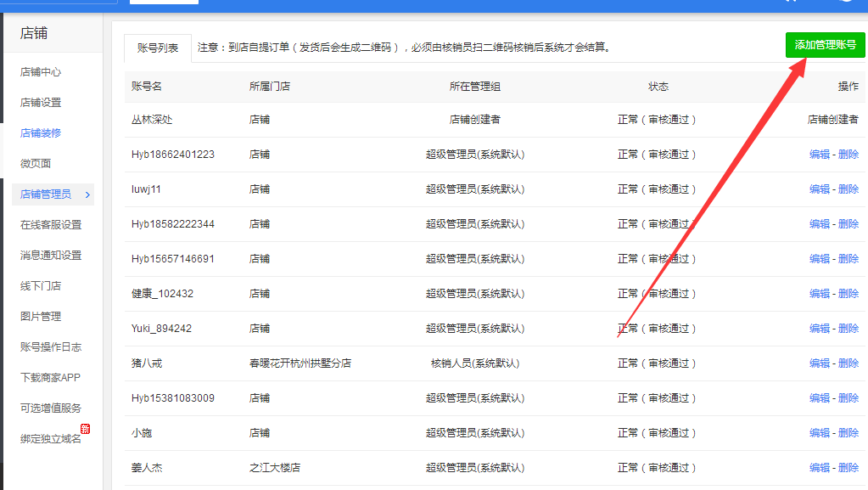Click account name 丛林深处
868x490 pixels.
click(152, 120)
